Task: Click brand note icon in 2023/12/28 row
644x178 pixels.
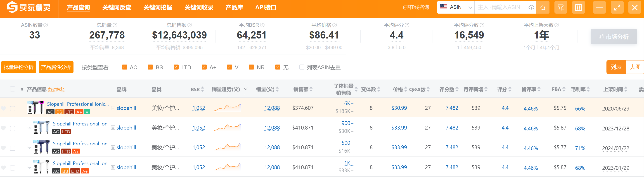Action: (113, 128)
